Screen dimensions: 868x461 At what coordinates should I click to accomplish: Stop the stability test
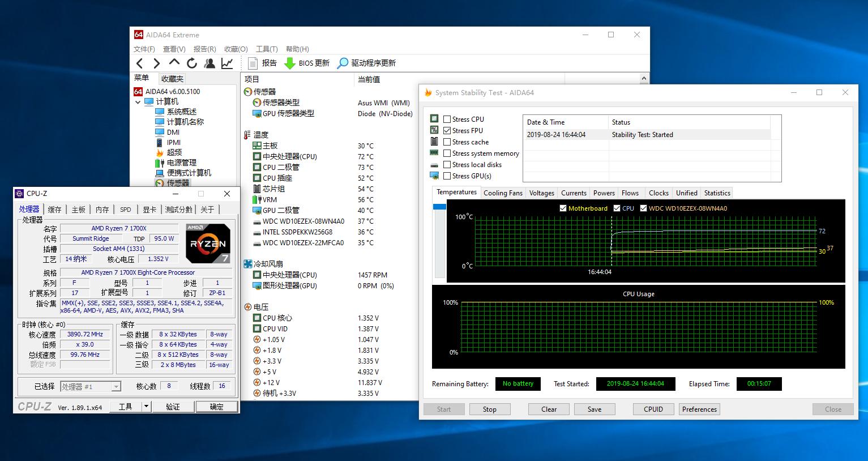pyautogui.click(x=490, y=409)
